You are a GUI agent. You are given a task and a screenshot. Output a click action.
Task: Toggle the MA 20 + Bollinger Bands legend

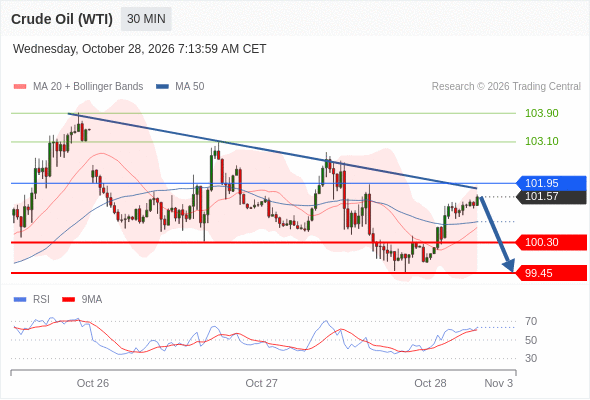[78, 87]
